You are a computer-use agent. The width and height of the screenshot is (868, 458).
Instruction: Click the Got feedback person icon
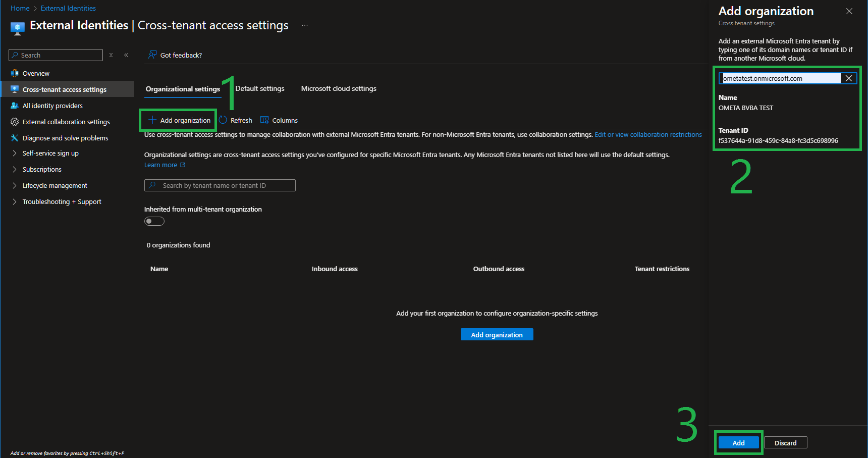pyautogui.click(x=152, y=55)
